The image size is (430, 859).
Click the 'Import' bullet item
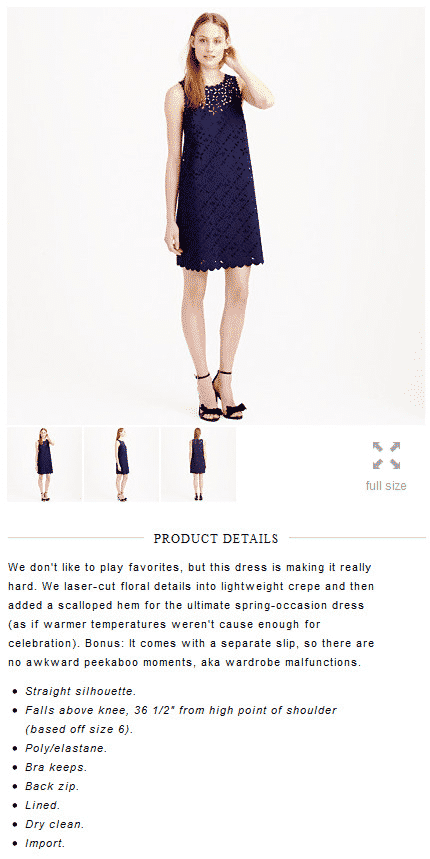point(45,843)
